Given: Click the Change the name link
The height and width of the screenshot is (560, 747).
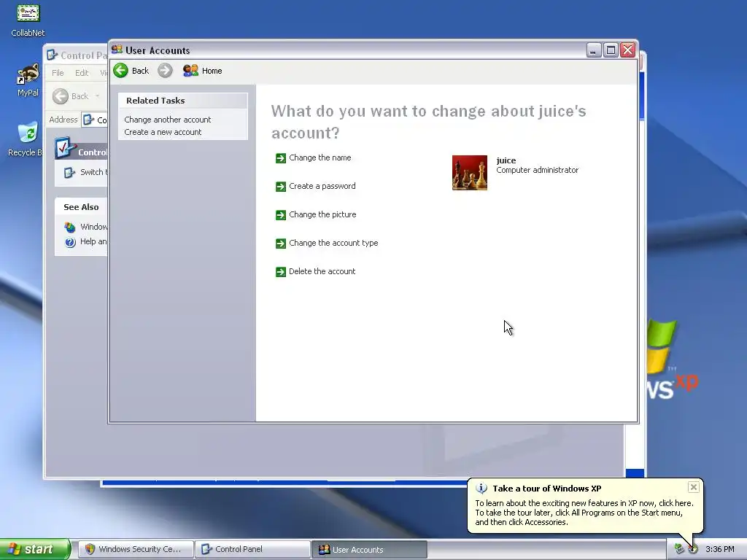Looking at the screenshot, I should click(320, 157).
